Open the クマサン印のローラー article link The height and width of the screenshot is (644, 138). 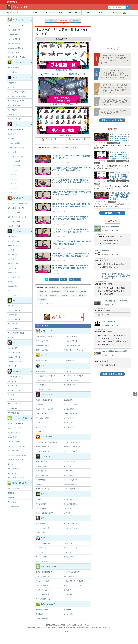click(71, 157)
